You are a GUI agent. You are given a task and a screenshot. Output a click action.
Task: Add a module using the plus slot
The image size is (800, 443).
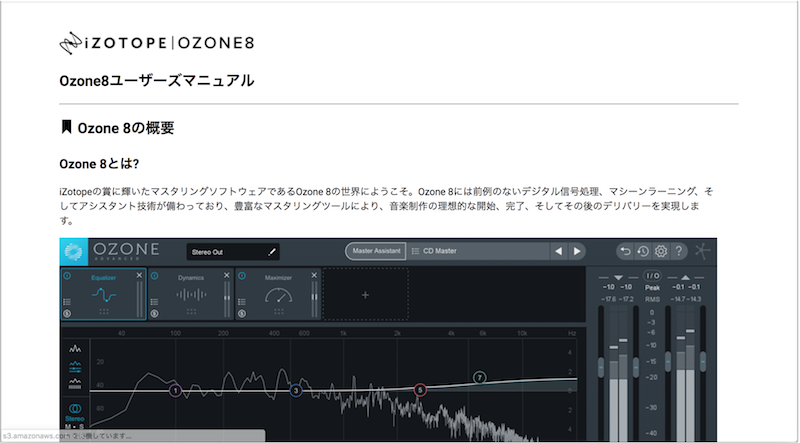(x=365, y=294)
